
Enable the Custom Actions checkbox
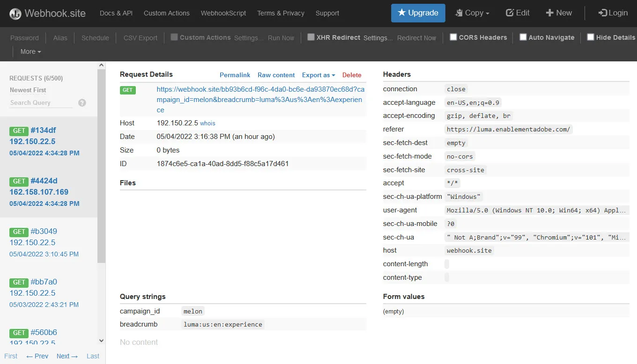tap(174, 37)
